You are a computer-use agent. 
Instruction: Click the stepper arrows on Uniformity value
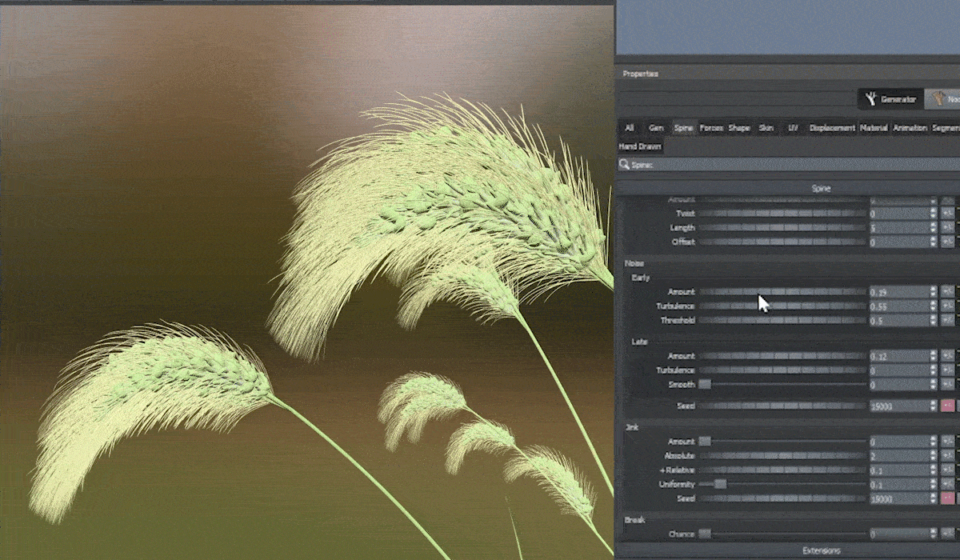coord(933,484)
